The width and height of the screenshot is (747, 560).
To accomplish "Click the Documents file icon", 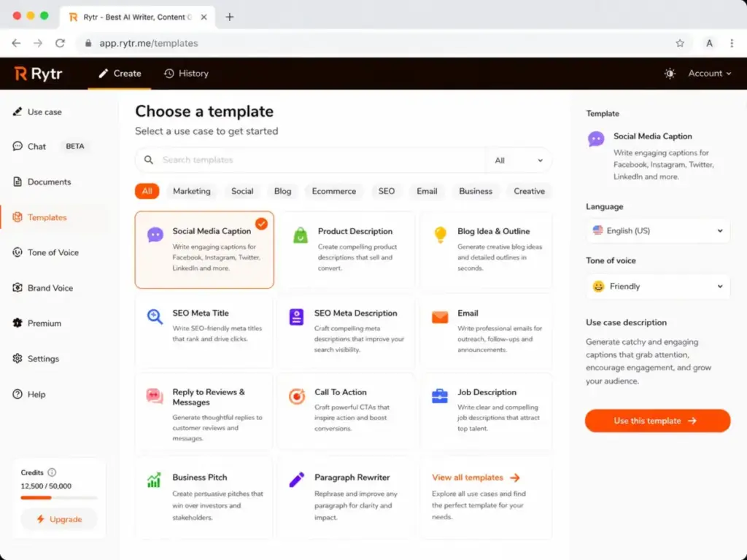I will click(x=18, y=182).
